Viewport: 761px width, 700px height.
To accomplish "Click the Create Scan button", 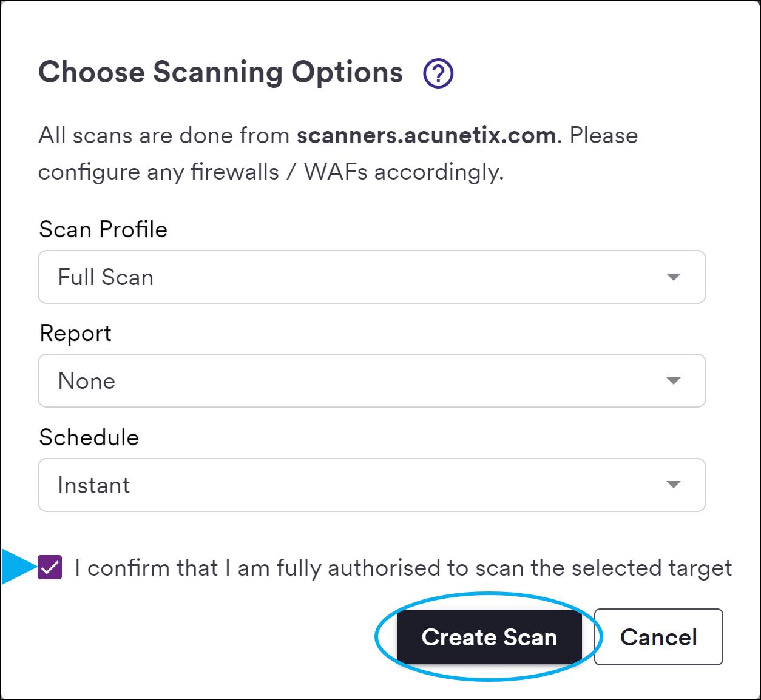I will click(489, 637).
